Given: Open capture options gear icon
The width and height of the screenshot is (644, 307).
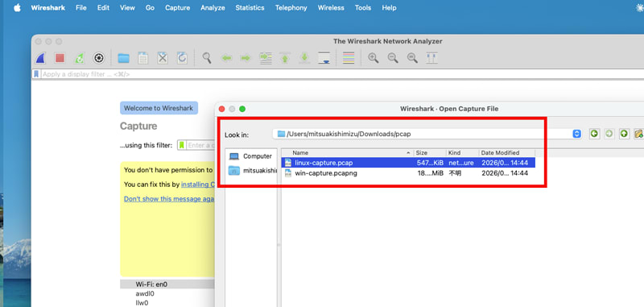Looking at the screenshot, I should pyautogui.click(x=98, y=58).
